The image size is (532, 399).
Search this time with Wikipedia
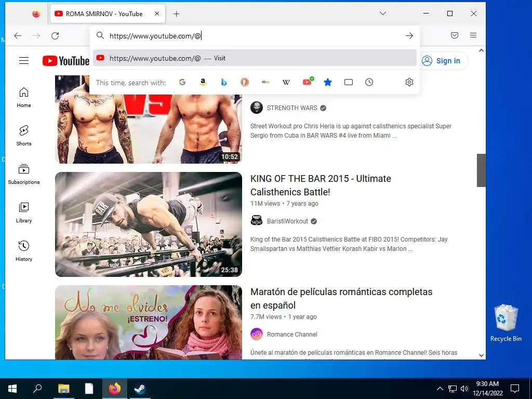coord(286,82)
